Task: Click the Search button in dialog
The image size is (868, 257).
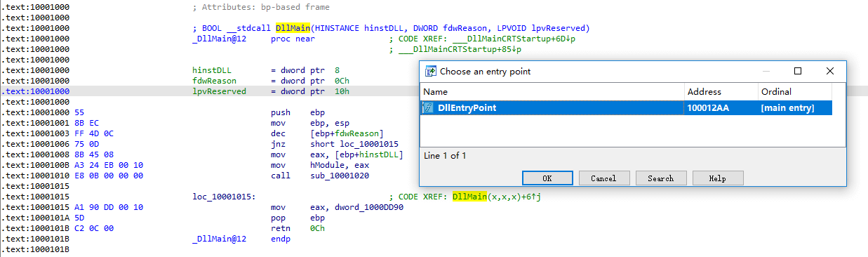Action: 661,178
